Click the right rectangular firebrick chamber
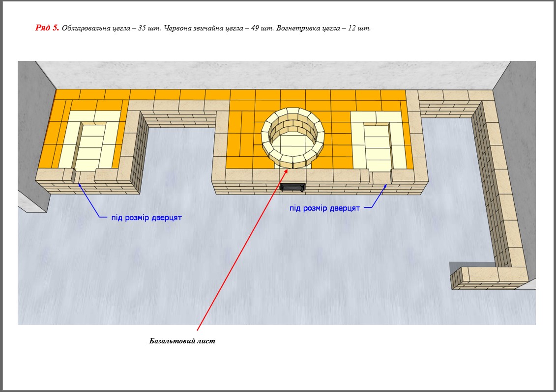 (x=379, y=141)
